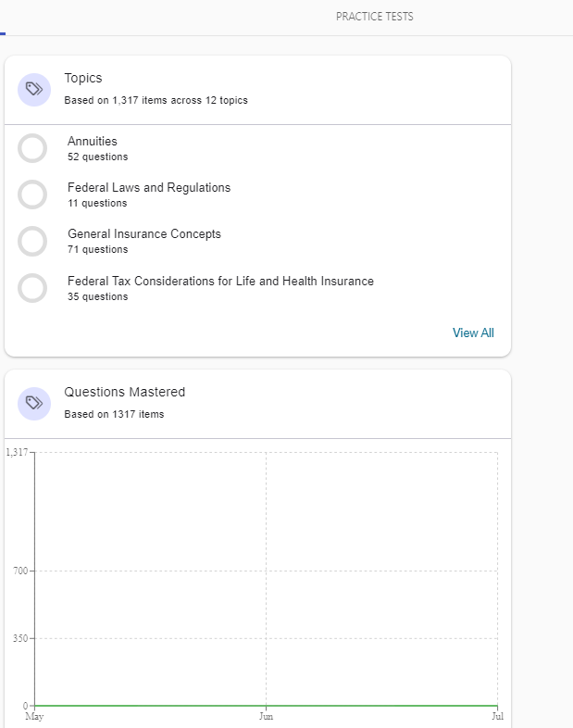Open General Insurance Concepts topic
The width and height of the screenshot is (573, 728).
(x=144, y=234)
